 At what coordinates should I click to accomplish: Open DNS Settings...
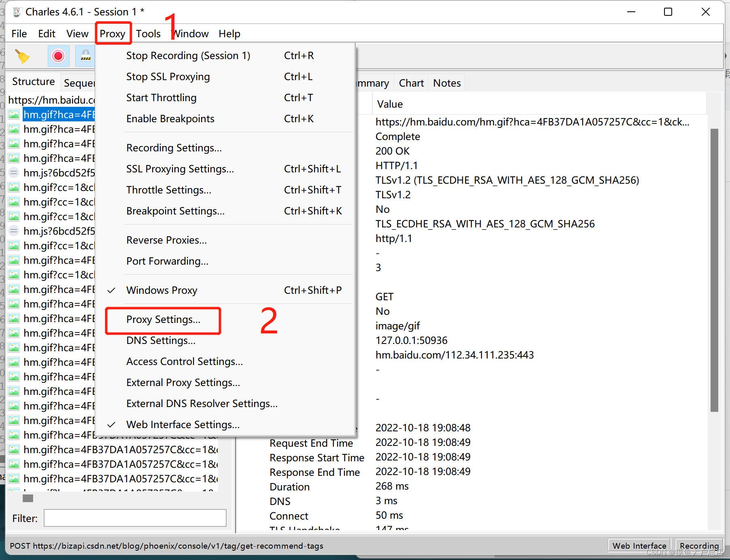click(226, 340)
